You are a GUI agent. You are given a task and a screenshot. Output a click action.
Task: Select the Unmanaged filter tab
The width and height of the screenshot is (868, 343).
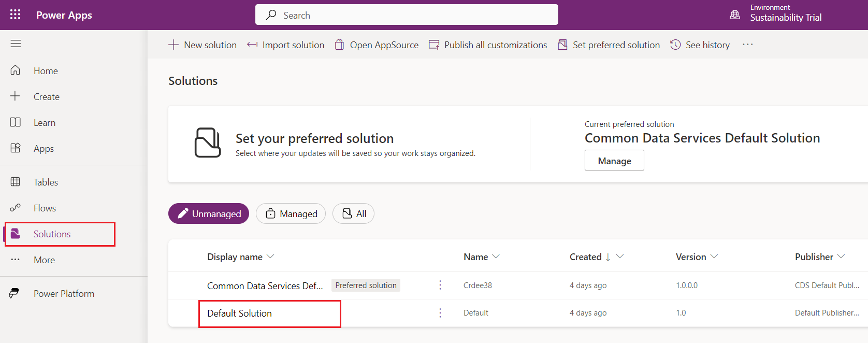(209, 213)
